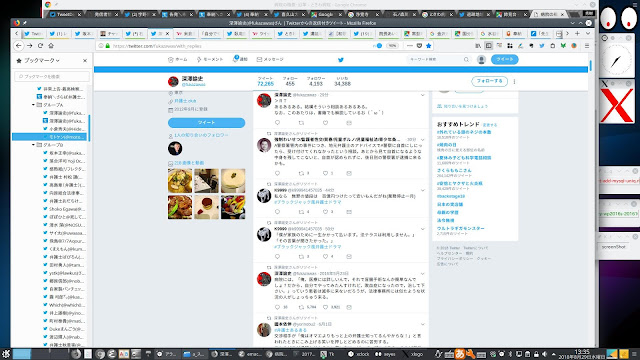The width and height of the screenshot is (640, 360).
Task: Click the Follow button on profile
Action: pyautogui.click(x=489, y=81)
